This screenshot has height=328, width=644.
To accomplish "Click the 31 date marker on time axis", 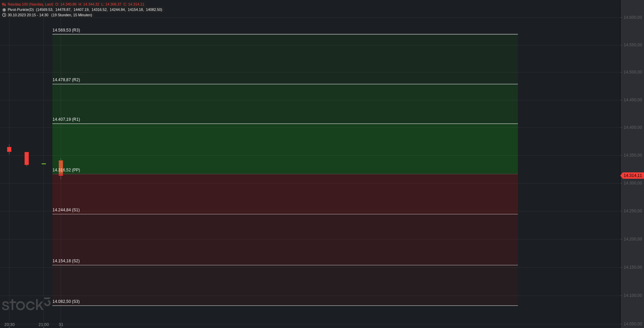I will click(x=61, y=325).
